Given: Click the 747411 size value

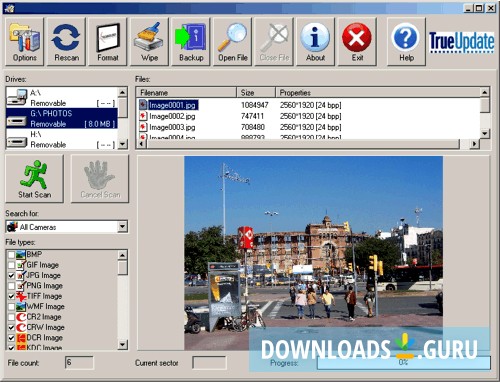Looking at the screenshot, I should point(252,116).
